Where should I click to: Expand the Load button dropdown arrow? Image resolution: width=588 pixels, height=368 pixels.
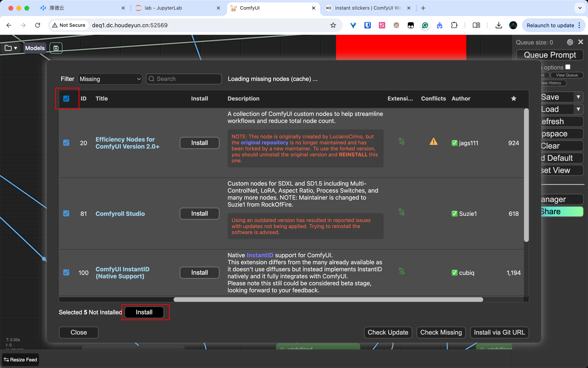[x=578, y=109]
